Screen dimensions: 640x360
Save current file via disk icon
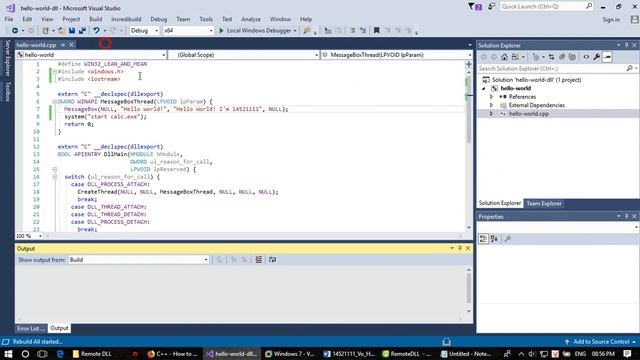(72, 31)
